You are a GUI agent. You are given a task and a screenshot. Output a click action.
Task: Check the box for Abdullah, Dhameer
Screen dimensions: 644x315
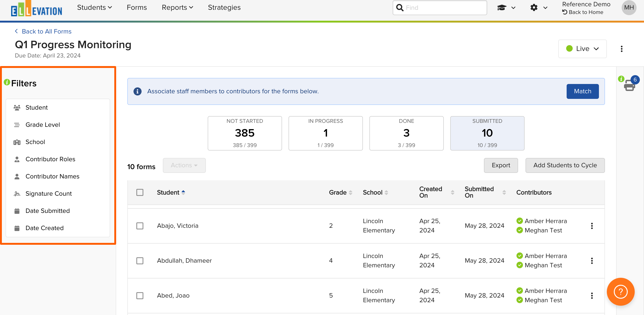tap(140, 261)
